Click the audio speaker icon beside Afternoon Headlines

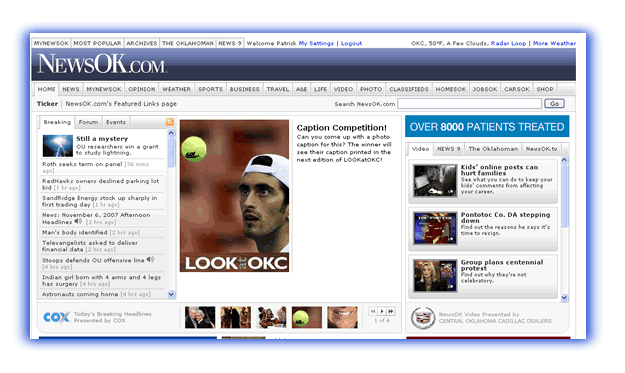(x=78, y=221)
